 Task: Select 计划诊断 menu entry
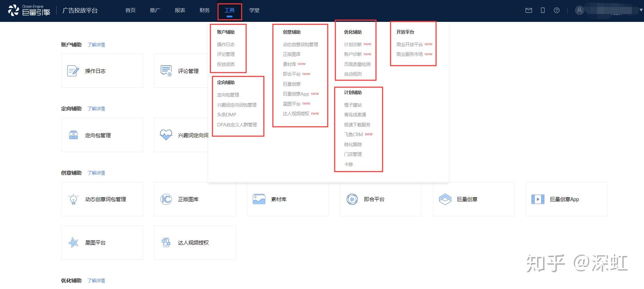pos(353,44)
